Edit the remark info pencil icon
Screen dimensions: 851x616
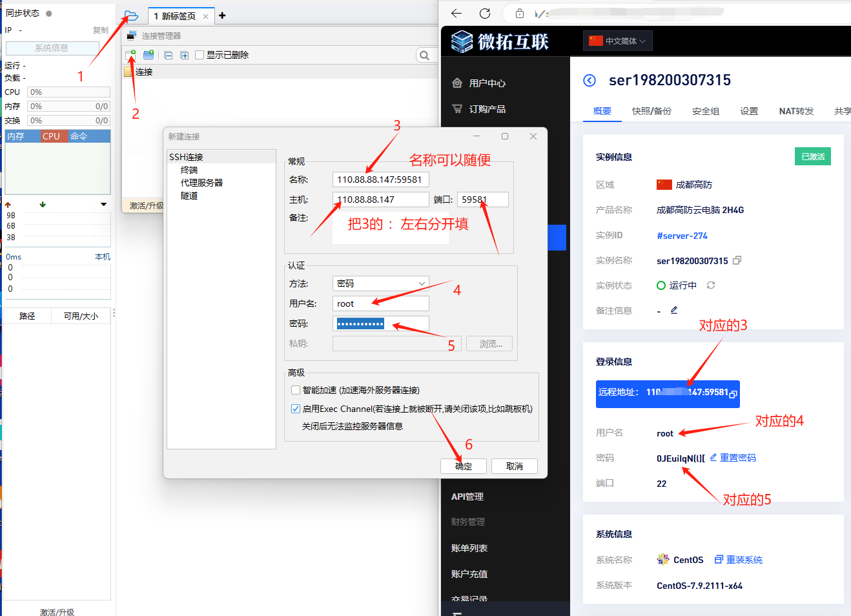pyautogui.click(x=674, y=310)
